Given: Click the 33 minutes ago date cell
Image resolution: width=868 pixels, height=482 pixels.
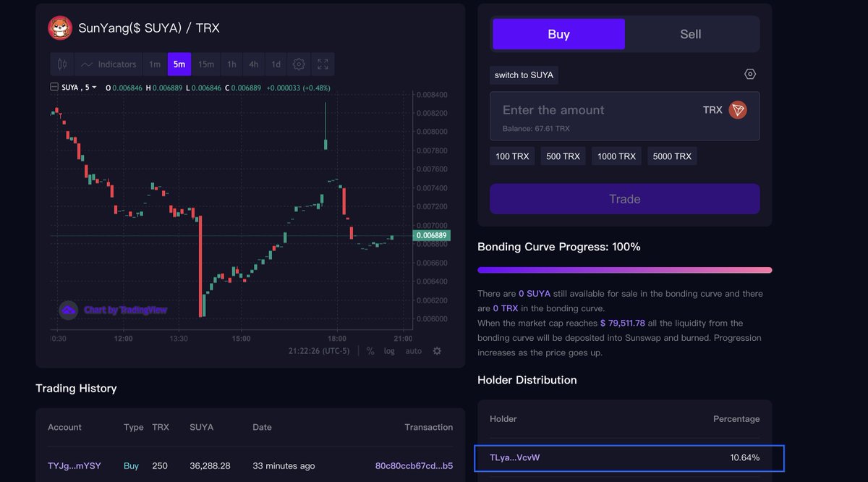Looking at the screenshot, I should 284,466.
